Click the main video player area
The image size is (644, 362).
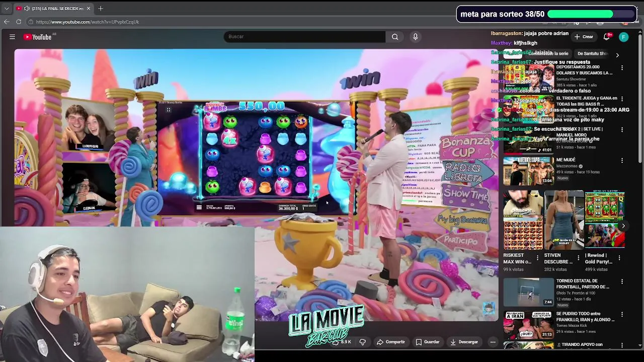257,185
